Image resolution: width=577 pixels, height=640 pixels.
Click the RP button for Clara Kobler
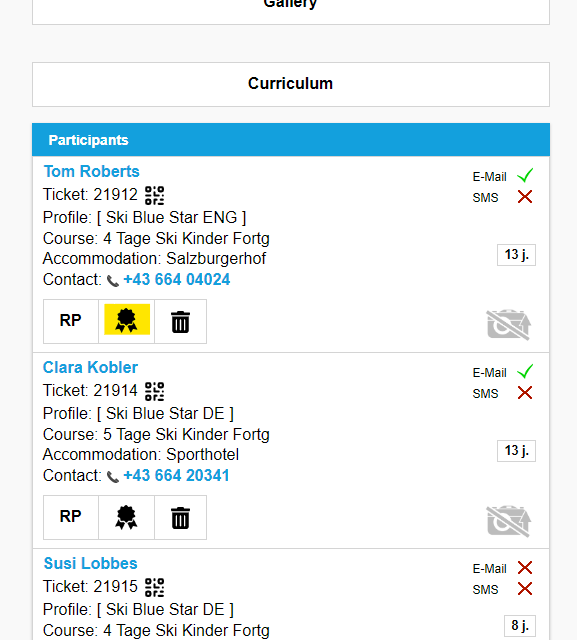tap(71, 517)
